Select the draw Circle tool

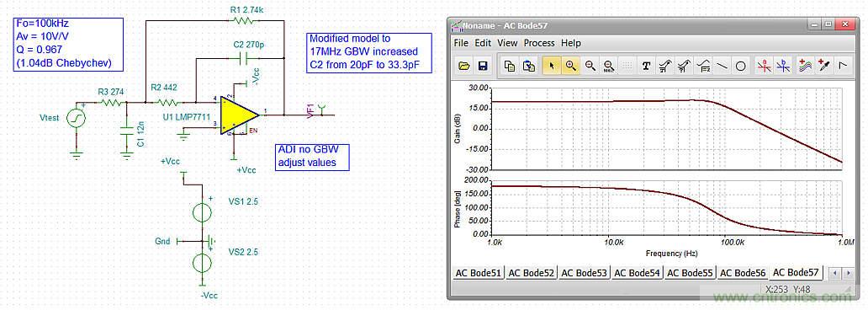741,66
